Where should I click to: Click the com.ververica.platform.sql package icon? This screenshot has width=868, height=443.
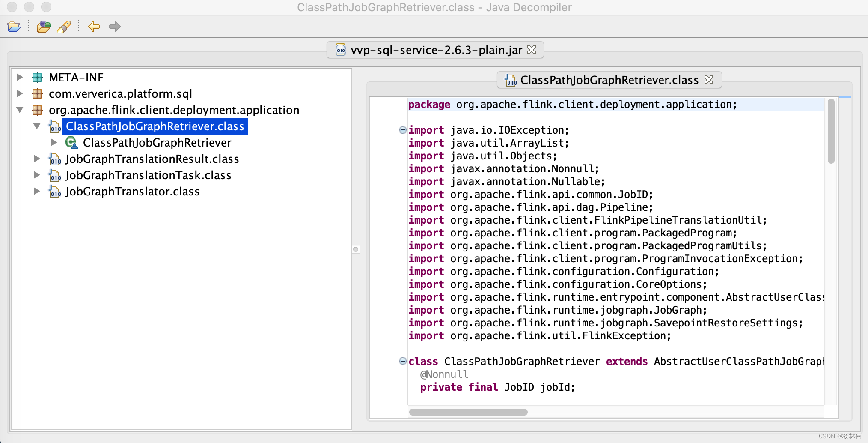tap(37, 94)
